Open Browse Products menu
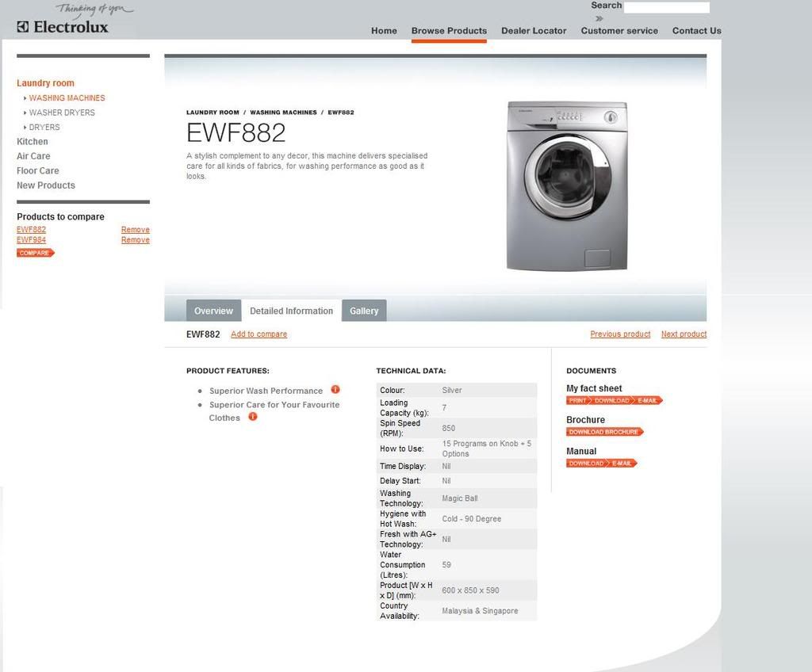812x672 pixels. (x=449, y=31)
